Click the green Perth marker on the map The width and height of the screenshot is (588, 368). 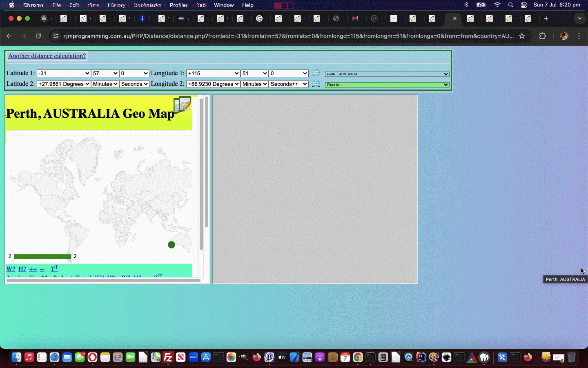point(171,245)
